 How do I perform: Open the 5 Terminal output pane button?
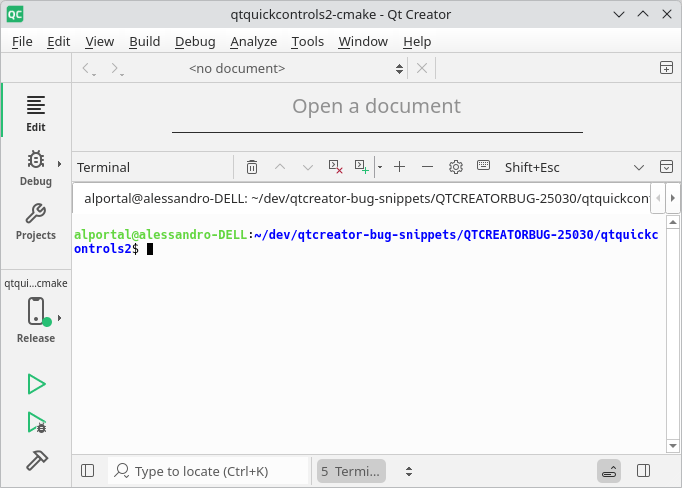[351, 471]
